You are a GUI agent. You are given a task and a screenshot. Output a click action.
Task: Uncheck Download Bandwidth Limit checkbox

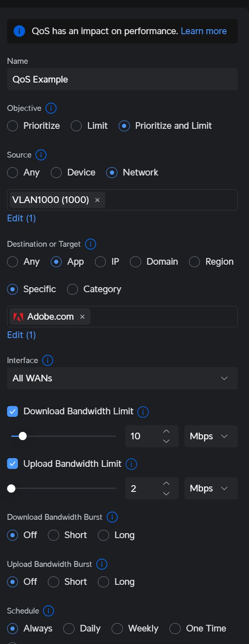coord(13,411)
